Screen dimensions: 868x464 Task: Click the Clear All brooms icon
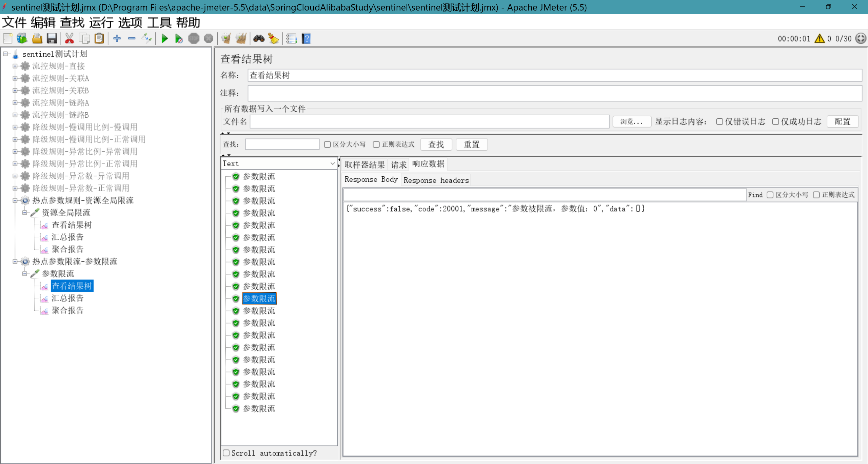pyautogui.click(x=241, y=39)
